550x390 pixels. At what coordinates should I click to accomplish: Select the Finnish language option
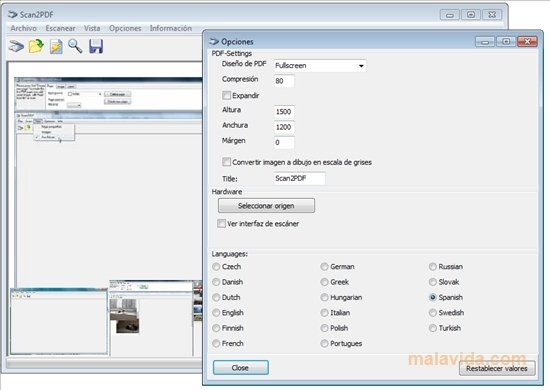[x=216, y=328]
